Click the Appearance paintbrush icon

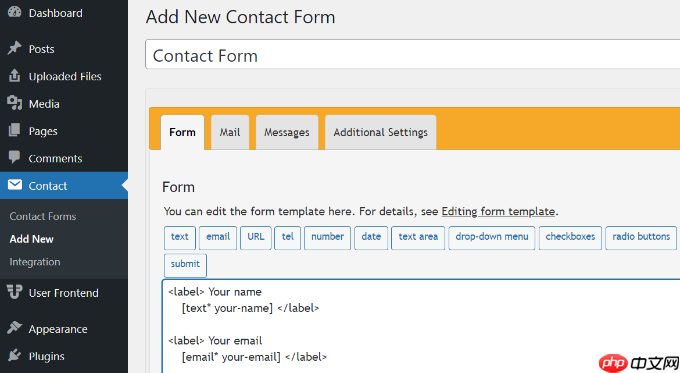[x=14, y=328]
